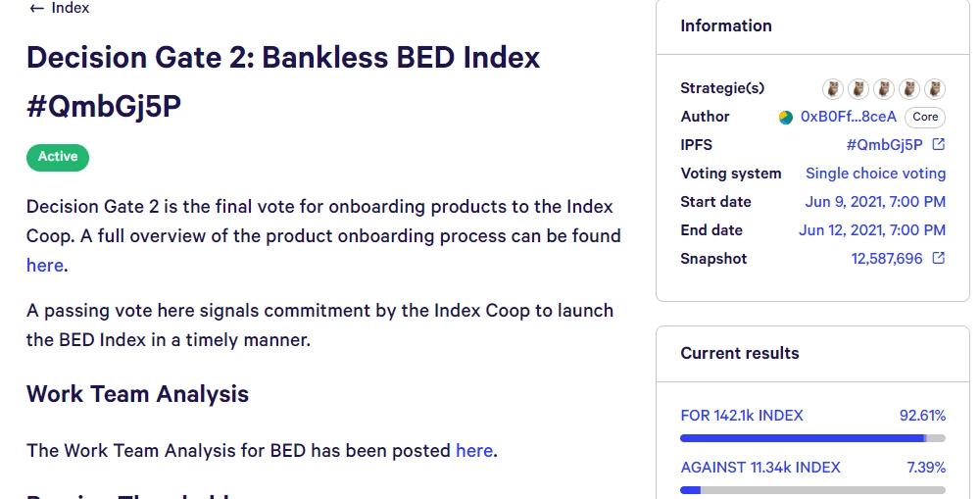Screen dimensions: 980x499
Task: Follow the onboarding process 'here' link
Action: [x=44, y=265]
